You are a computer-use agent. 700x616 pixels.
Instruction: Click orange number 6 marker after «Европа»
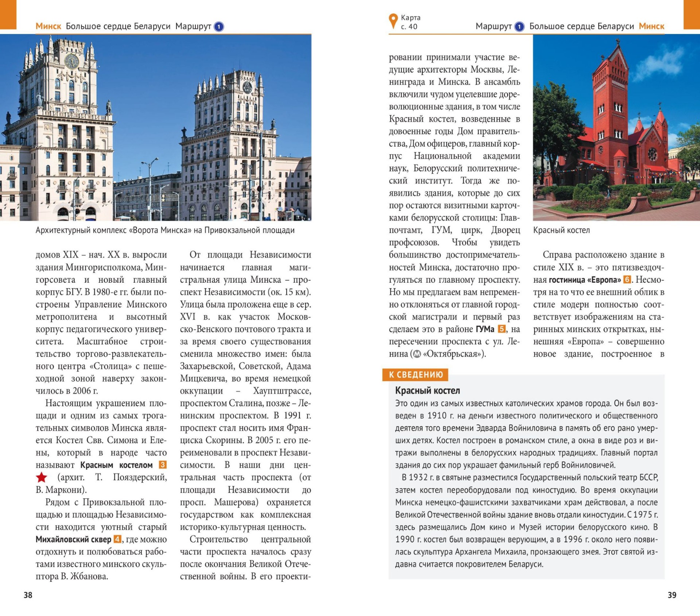(627, 279)
